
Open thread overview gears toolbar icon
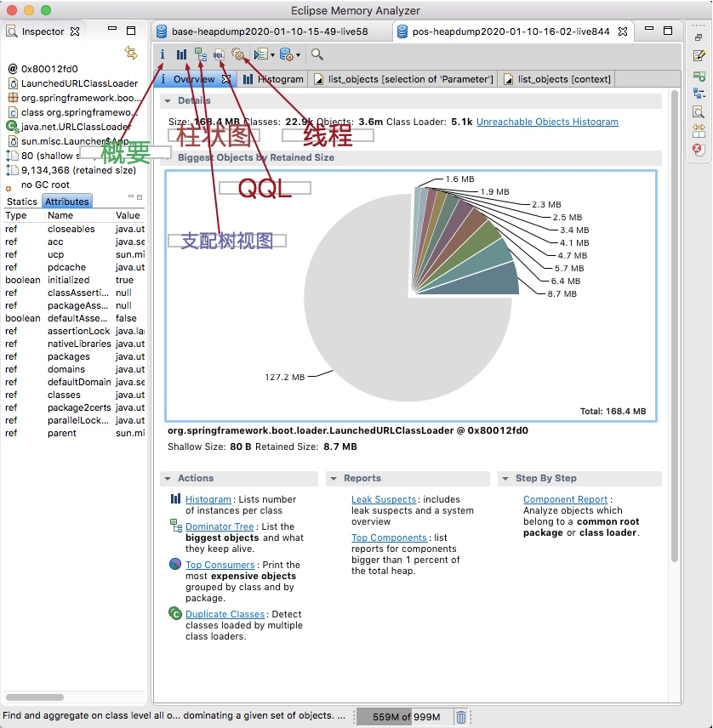coord(238,54)
